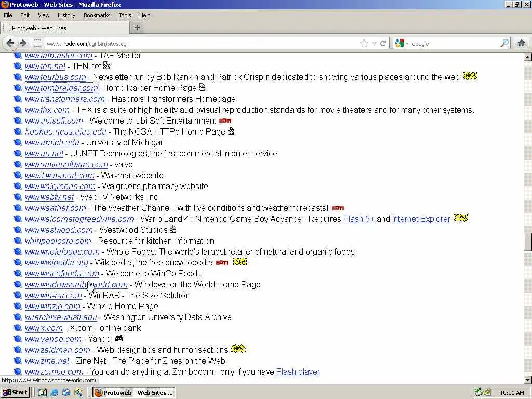Click the volume tray icon beside clock
532x399 pixels.
[488, 393]
